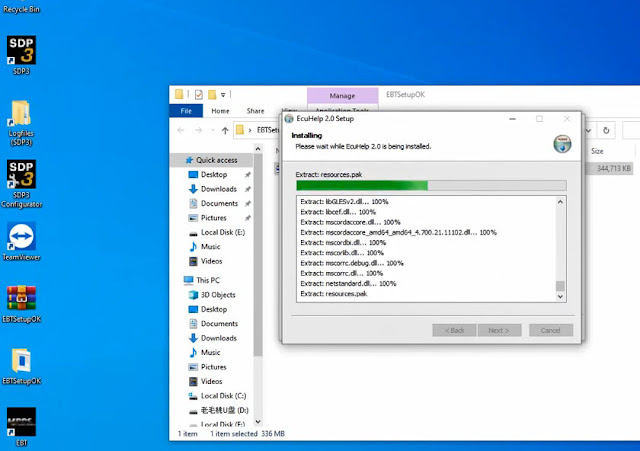Screen dimensions: 640x451
Task: Open Music under This PC
Action: pos(211,352)
